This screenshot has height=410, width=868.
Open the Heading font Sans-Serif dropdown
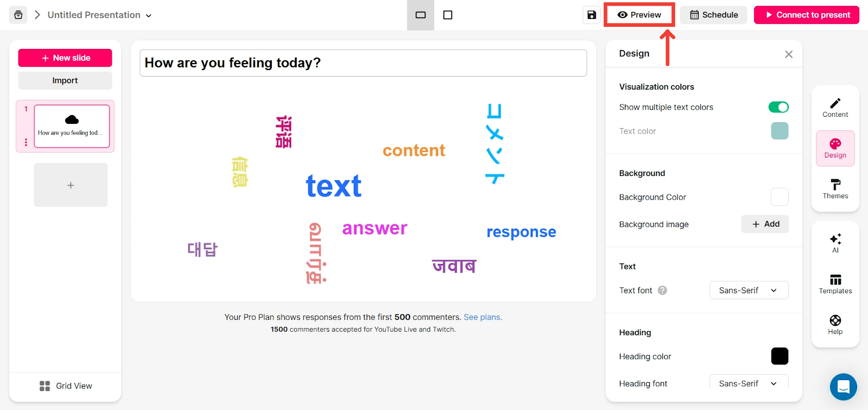coord(749,383)
